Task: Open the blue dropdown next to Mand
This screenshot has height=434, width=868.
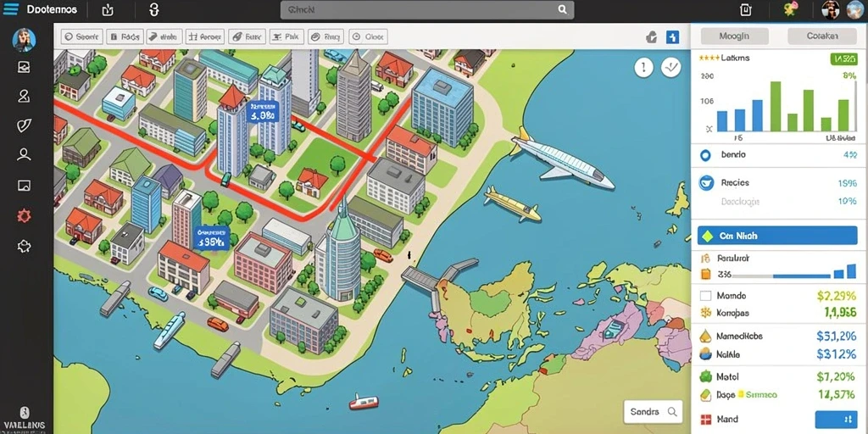Action: pyautogui.click(x=836, y=419)
